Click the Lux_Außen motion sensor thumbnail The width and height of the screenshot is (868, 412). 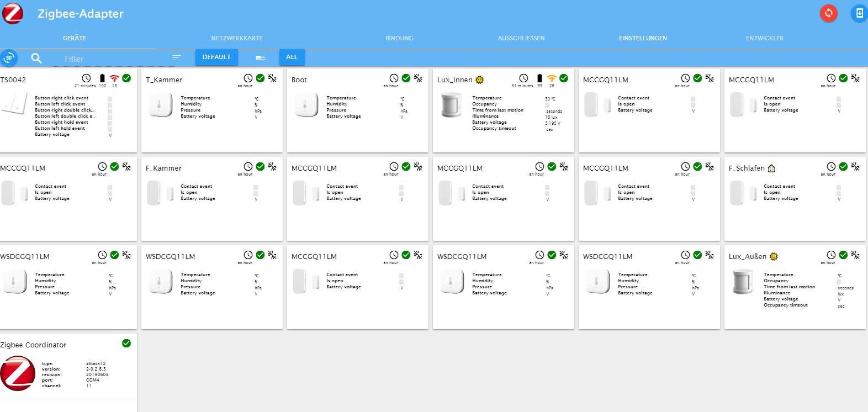743,282
